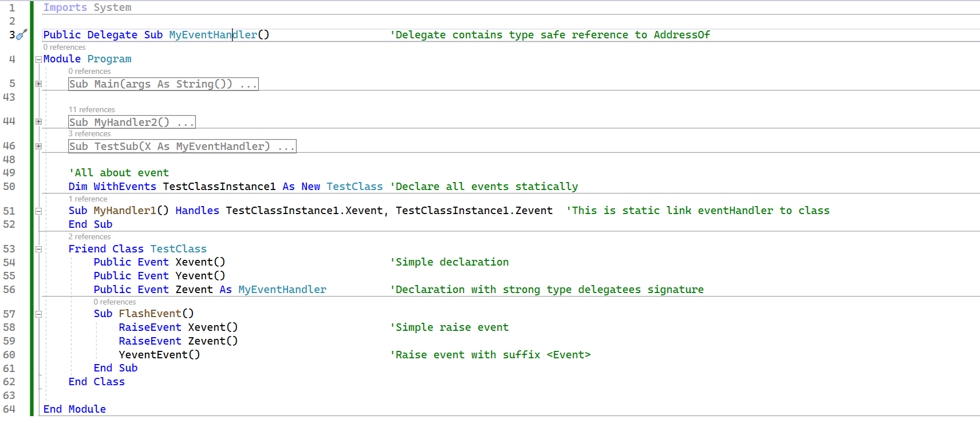Open the "2 references" CodeLens above TestClass

(89, 237)
